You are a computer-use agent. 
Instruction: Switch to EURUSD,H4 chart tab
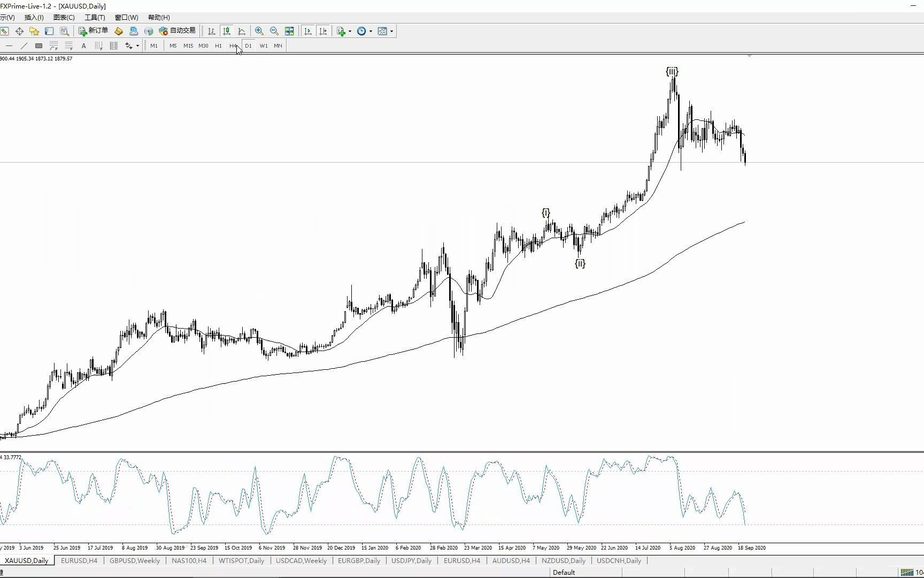coord(79,560)
